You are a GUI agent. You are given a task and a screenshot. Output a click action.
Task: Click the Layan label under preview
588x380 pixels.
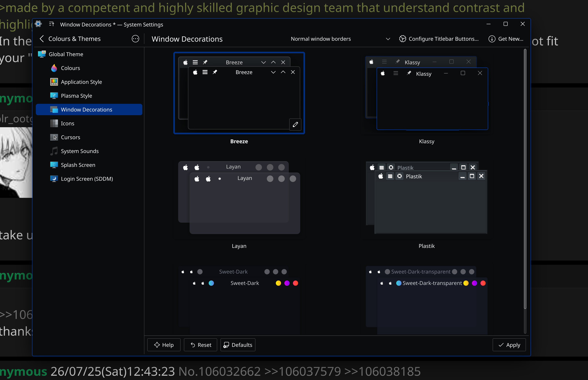point(239,246)
